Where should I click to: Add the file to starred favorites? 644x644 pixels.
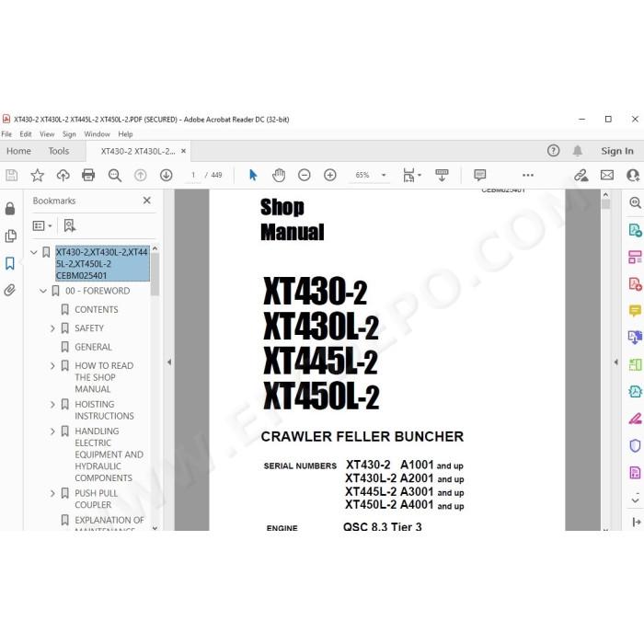(38, 176)
